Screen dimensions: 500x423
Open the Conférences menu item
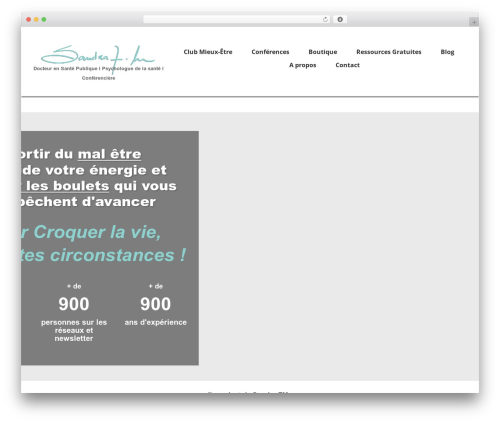click(x=270, y=52)
